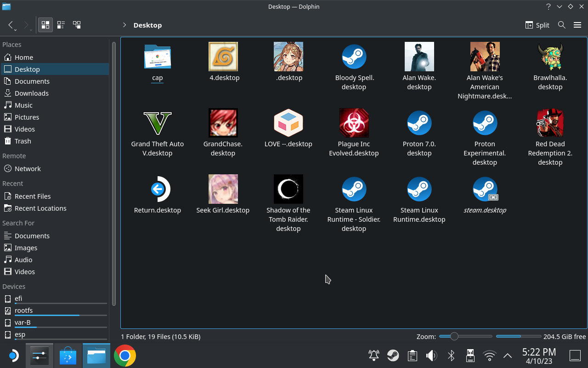Open the Wi-Fi network tray icon
Viewport: 588px width, 368px height.
(x=490, y=356)
